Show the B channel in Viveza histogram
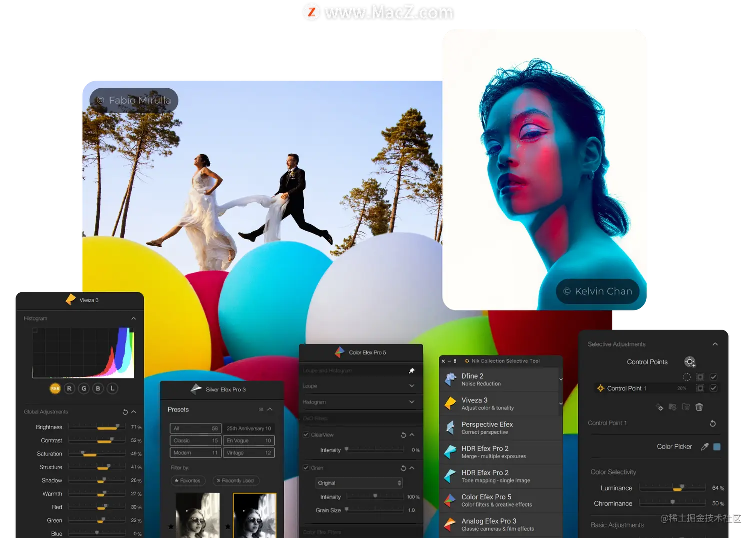Image resolution: width=756 pixels, height=538 pixels. [98, 388]
